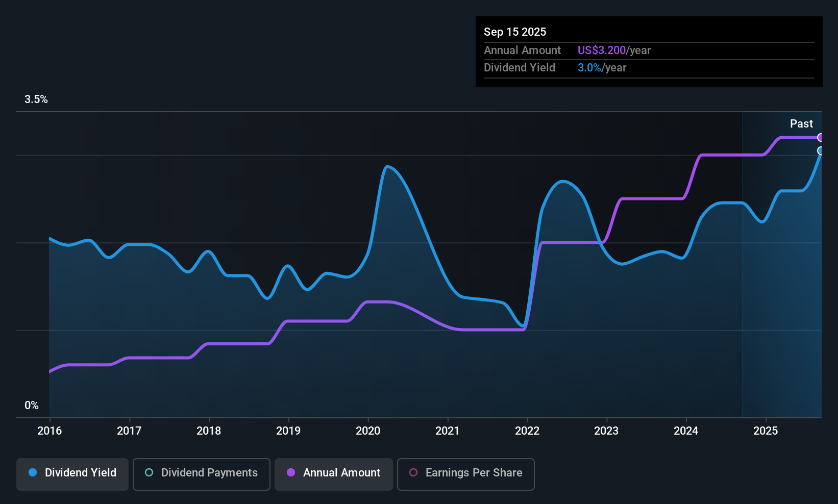The width and height of the screenshot is (838, 504).
Task: Select the 2024 x-axis label
Action: click(x=686, y=431)
